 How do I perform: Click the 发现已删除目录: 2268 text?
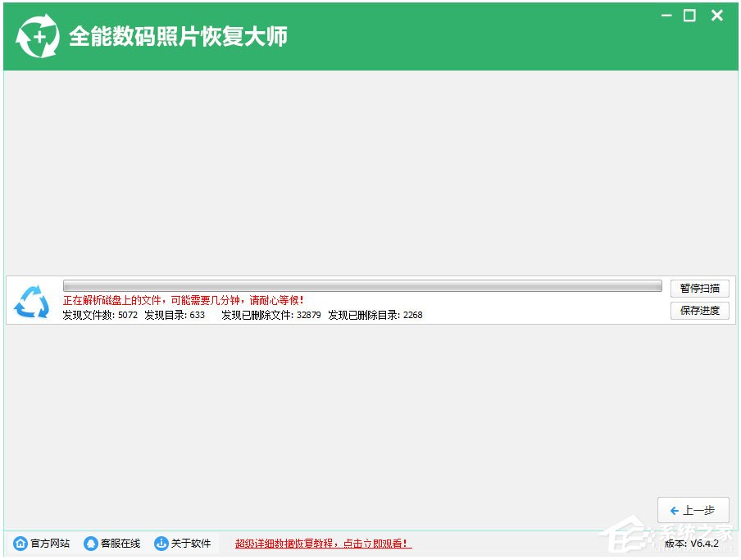(375, 315)
